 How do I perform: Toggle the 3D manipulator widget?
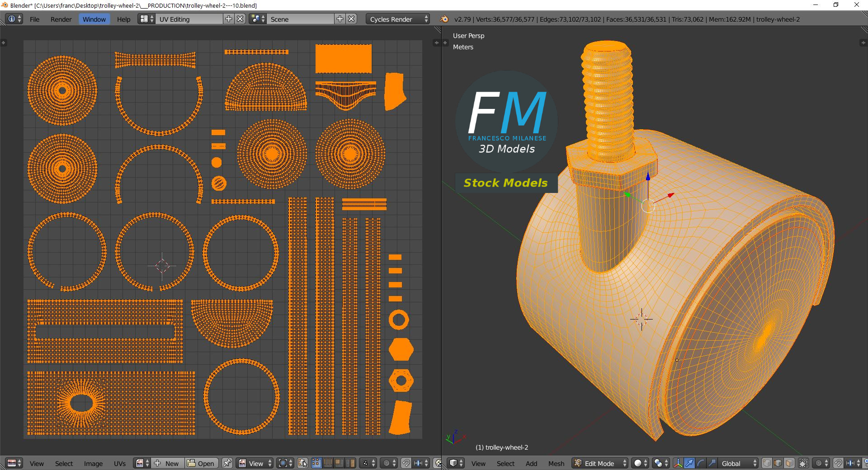pyautogui.click(x=678, y=463)
